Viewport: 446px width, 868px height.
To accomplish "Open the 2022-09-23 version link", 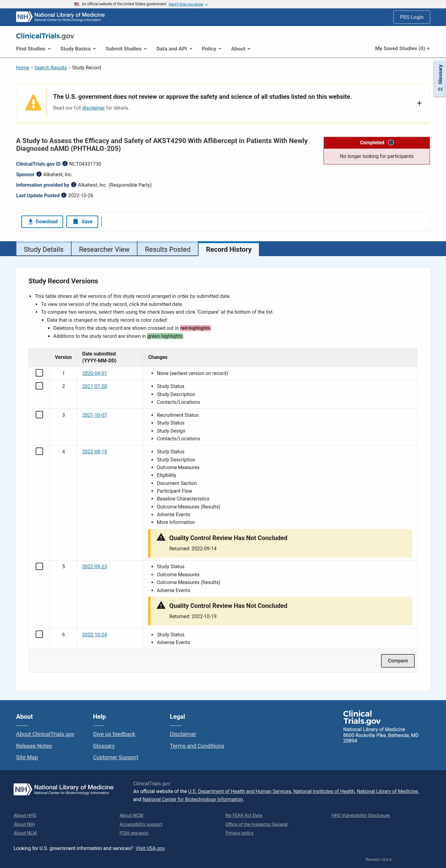I will [x=94, y=566].
